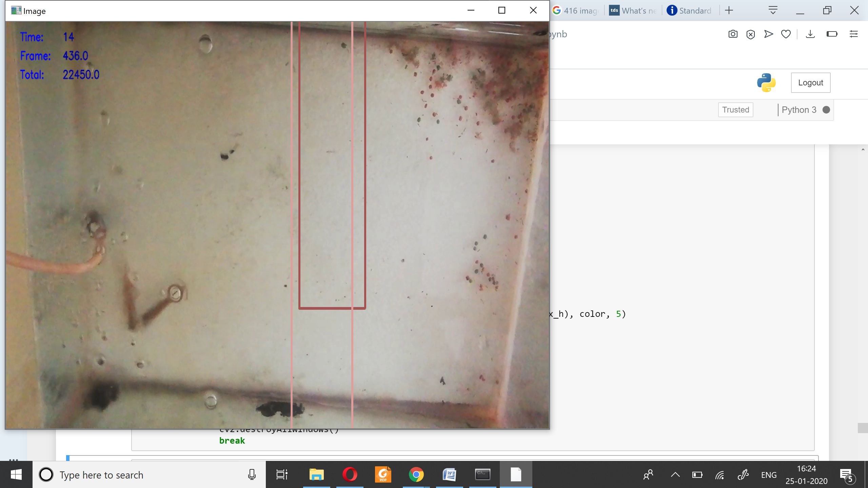Open a new browser tab

pos(729,10)
